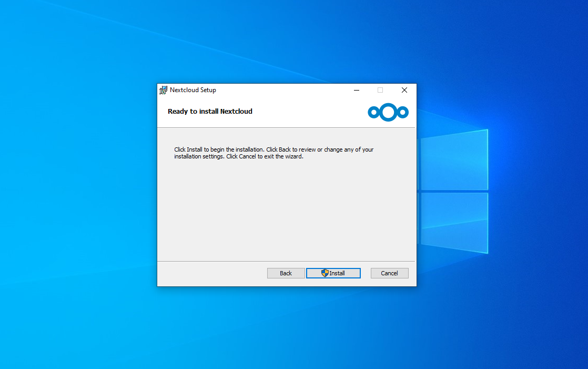Image resolution: width=588 pixels, height=369 pixels.
Task: Close the Nextcloud Setup window
Action: 404,90
